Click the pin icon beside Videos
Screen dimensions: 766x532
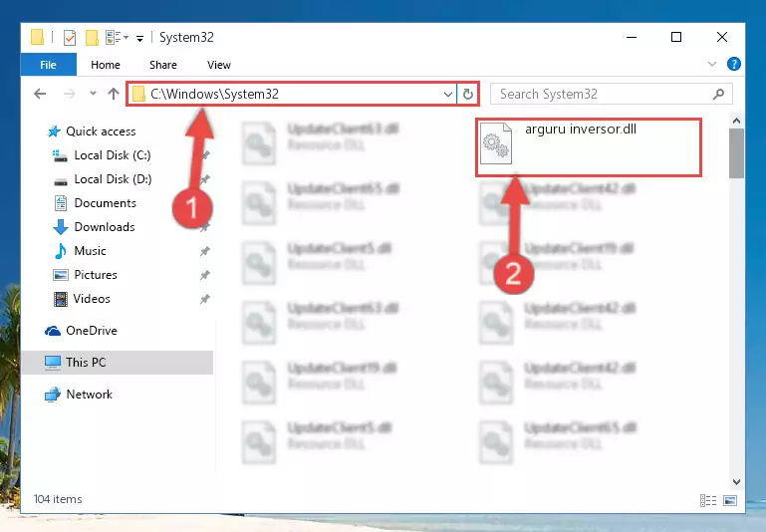[204, 299]
